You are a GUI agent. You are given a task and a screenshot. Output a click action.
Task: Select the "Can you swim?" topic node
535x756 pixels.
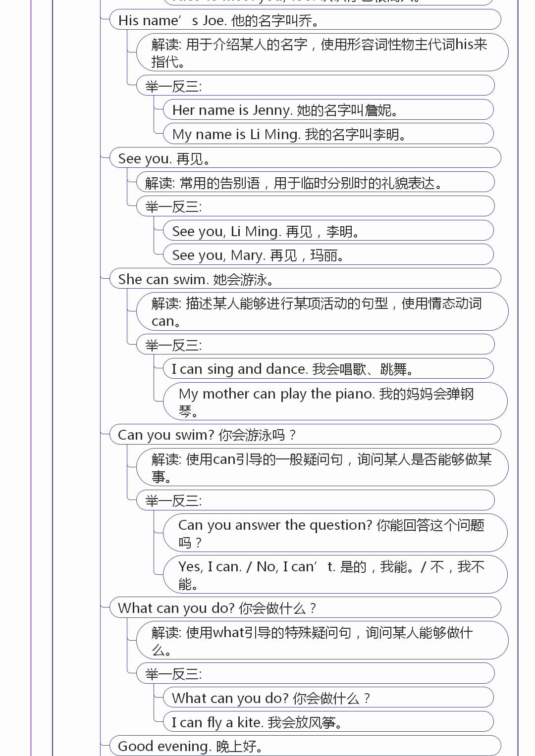click(x=304, y=435)
